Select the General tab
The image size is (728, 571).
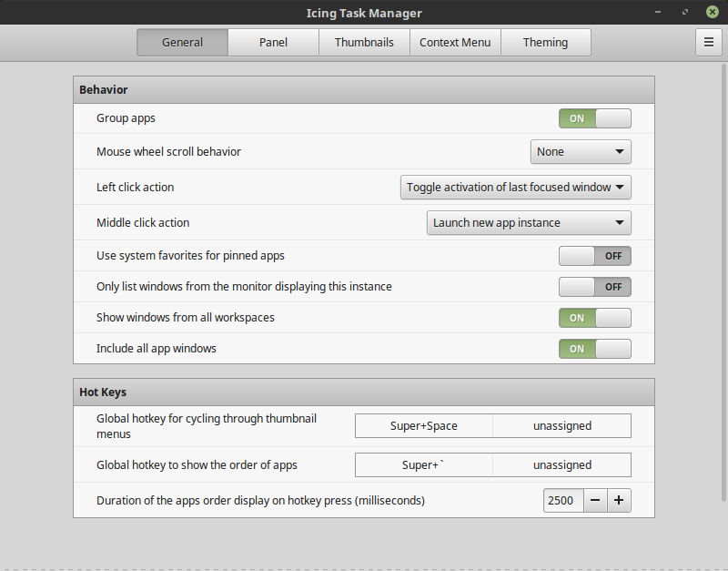coord(182,42)
